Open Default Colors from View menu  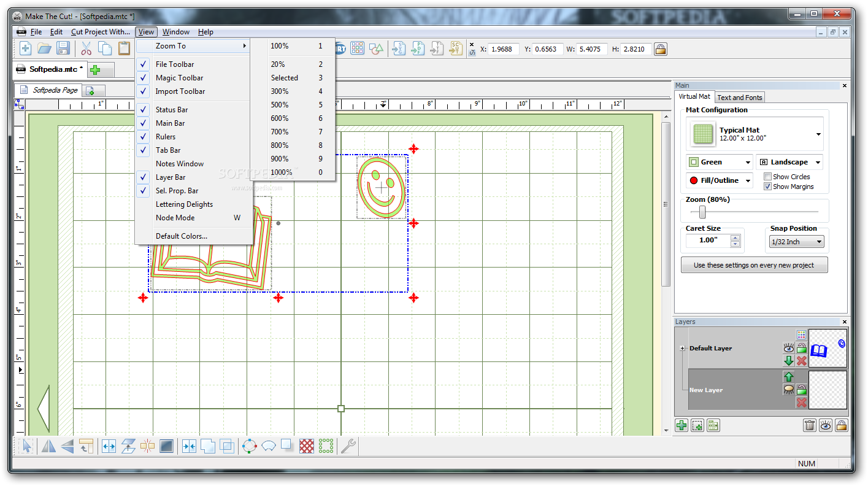click(x=193, y=236)
